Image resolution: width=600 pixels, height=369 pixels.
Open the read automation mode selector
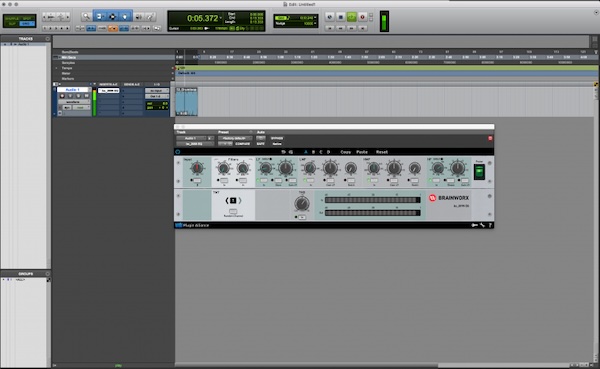81,108
